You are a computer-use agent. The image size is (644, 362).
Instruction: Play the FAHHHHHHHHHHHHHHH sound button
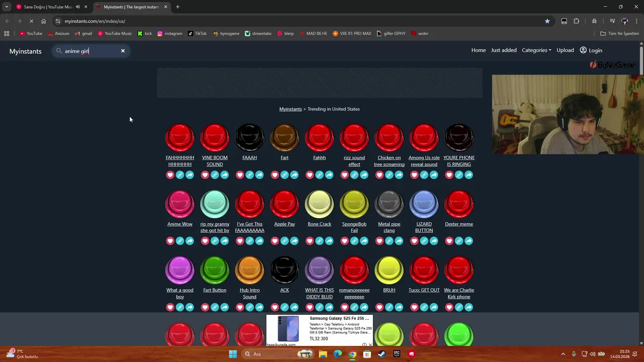coord(180,137)
